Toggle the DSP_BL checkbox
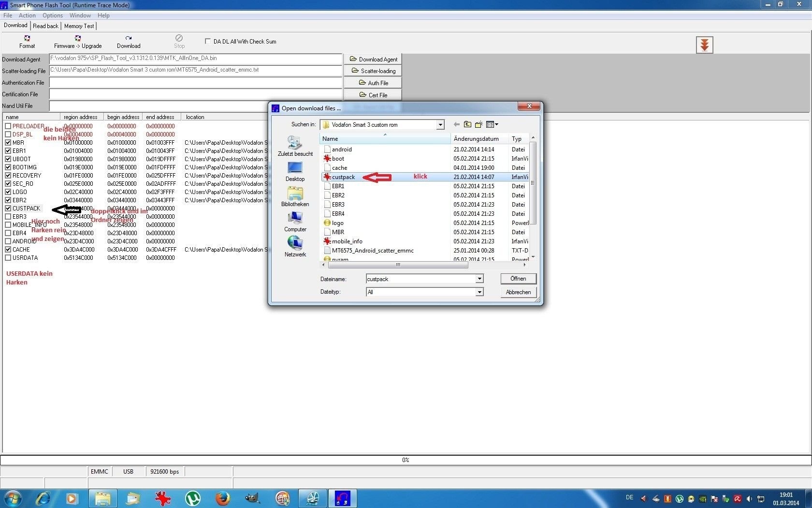Screen dimensions: 812x508 point(8,134)
